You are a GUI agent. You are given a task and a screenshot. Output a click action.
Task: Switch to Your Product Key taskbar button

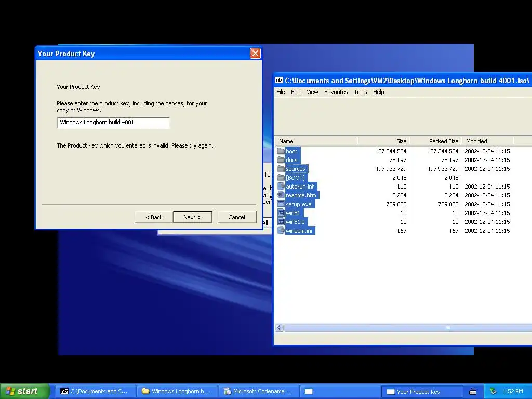(x=422, y=391)
